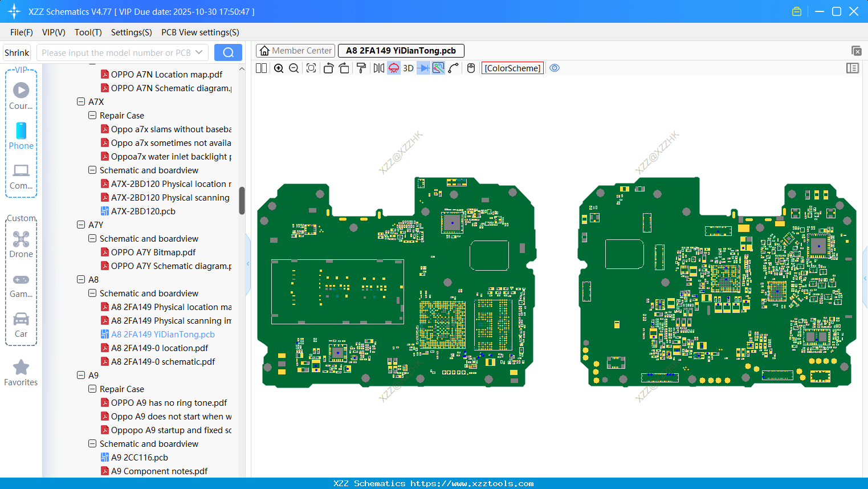This screenshot has width=868, height=489.
Task: Collapse the A9 Repair Case folder
Action: click(x=92, y=389)
